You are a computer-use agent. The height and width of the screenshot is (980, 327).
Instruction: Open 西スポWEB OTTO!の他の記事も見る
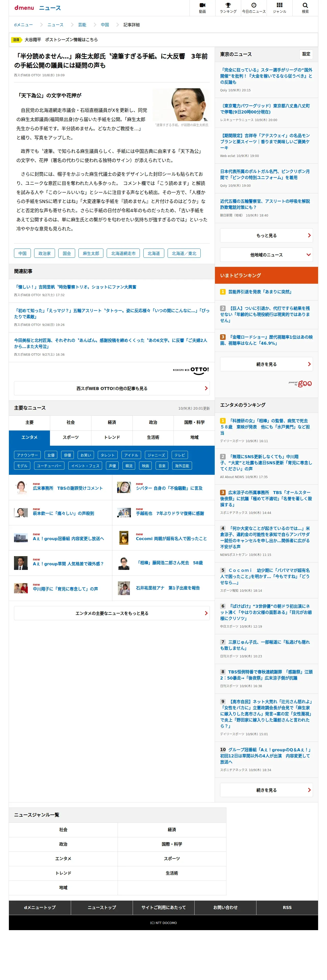(x=112, y=388)
